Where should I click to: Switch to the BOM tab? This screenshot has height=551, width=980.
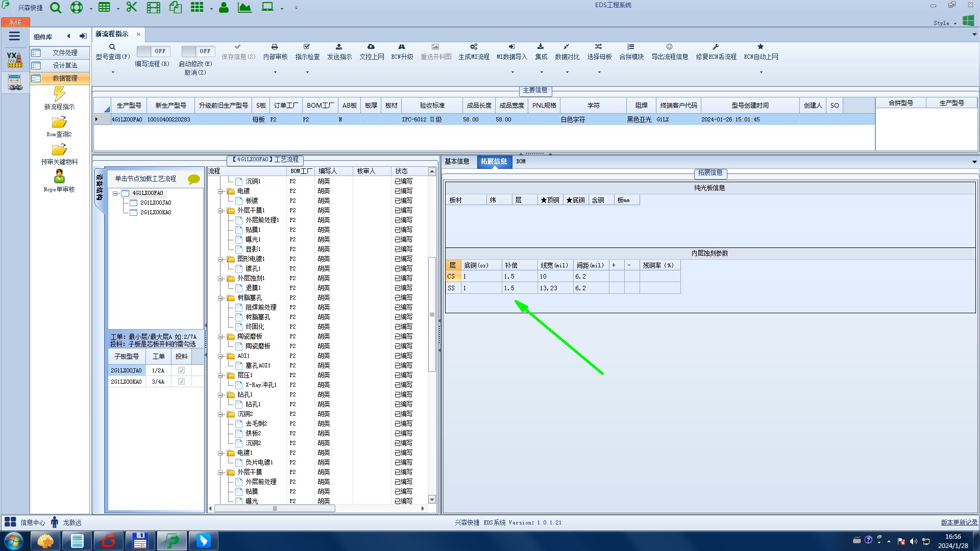click(x=521, y=161)
